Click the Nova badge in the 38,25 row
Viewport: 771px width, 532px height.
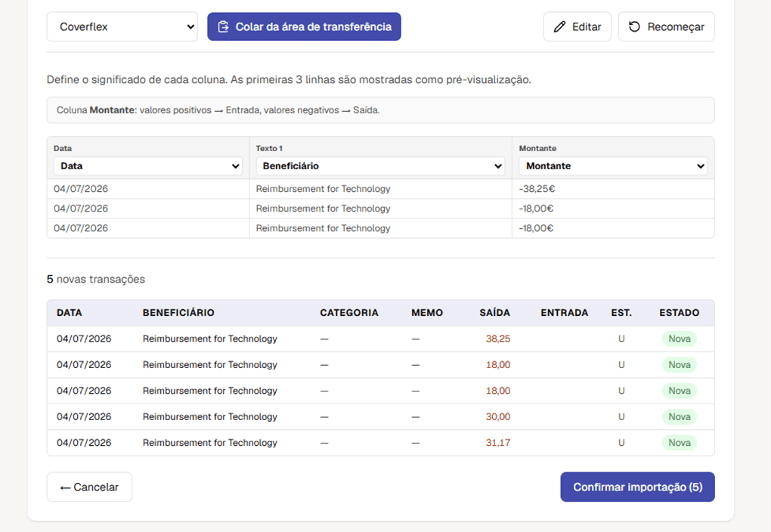679,339
